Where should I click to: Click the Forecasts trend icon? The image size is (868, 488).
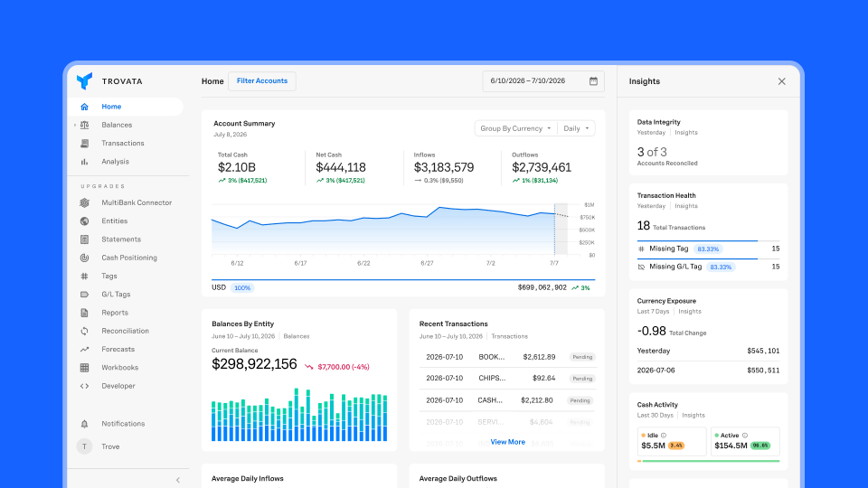84,349
